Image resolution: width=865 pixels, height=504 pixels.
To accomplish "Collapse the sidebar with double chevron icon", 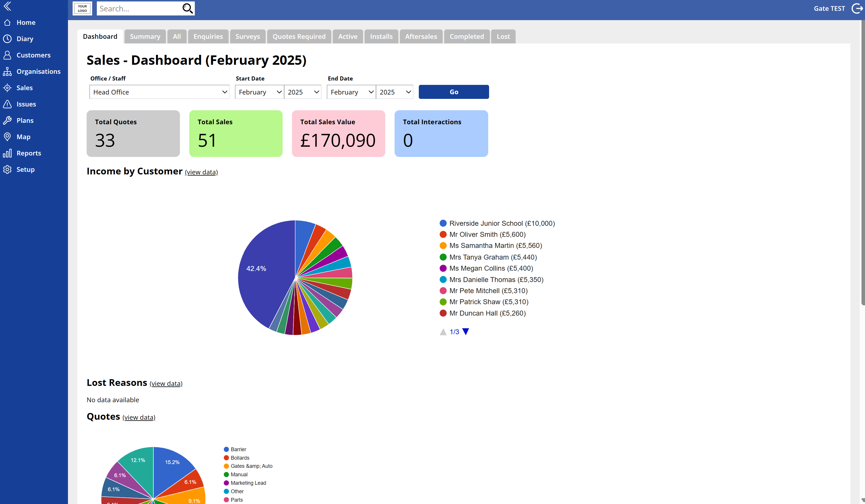I will [x=7, y=6].
